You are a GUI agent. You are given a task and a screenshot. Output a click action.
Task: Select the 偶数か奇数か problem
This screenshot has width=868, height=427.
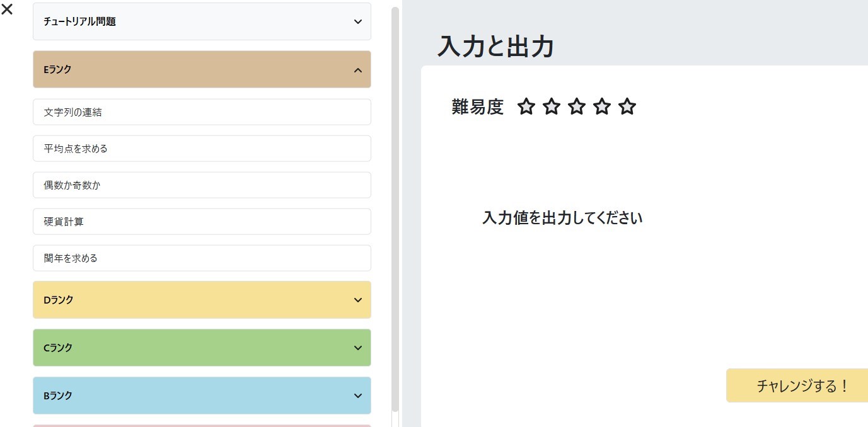tap(202, 185)
